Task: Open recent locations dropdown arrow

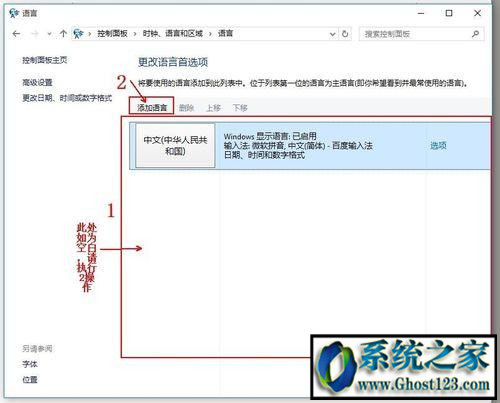Action: [x=50, y=34]
